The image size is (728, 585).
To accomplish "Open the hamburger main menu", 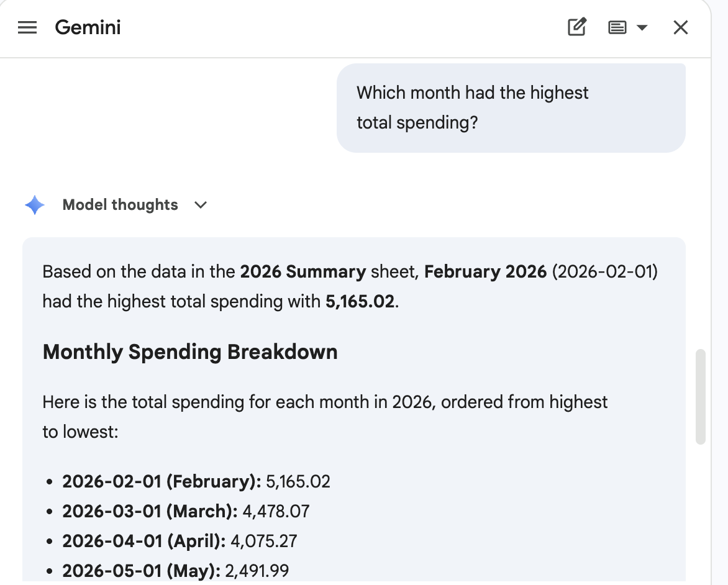I will 27,27.
